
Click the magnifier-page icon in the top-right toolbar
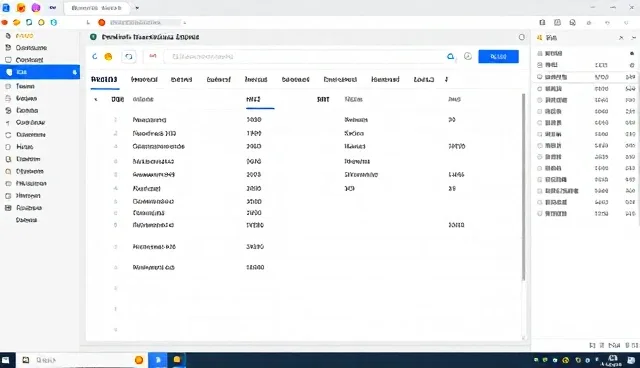[573, 22]
